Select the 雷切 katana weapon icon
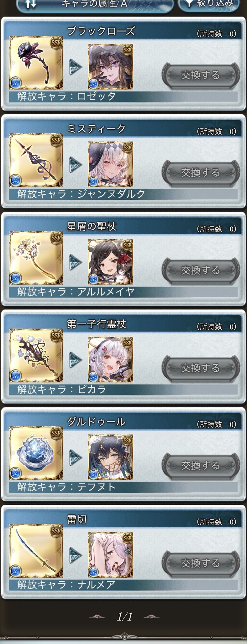The height and width of the screenshot is (644, 247). point(36,551)
